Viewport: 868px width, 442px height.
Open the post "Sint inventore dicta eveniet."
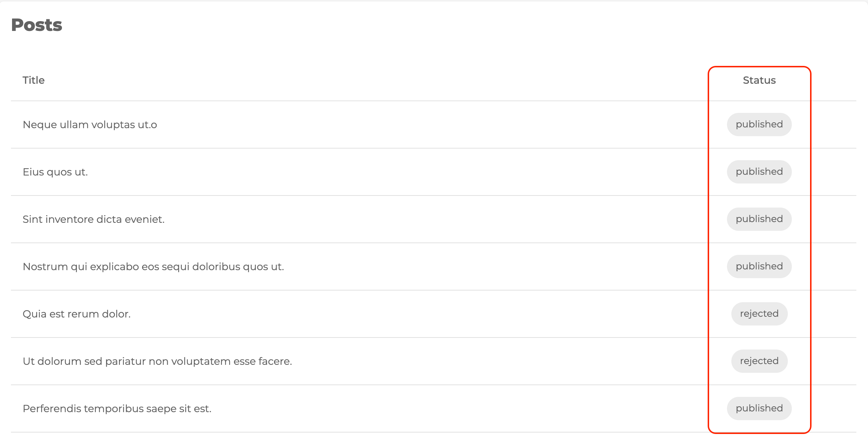(93, 219)
